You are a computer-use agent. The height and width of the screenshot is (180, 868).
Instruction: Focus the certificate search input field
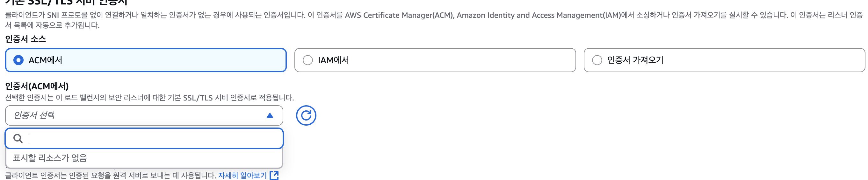152,138
